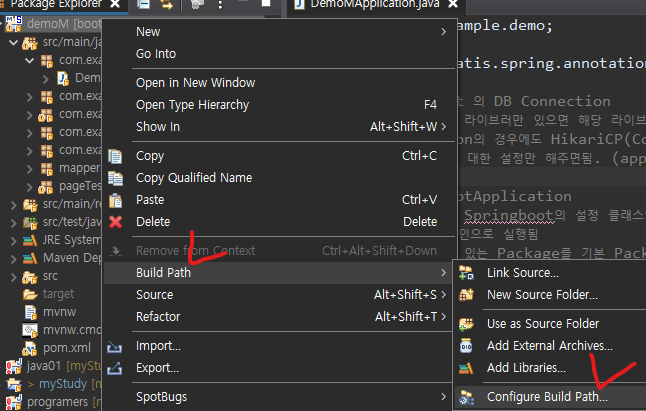The image size is (646, 411).
Task: Click Link with Editor toolbar icon
Action: pyautogui.click(x=166, y=4)
